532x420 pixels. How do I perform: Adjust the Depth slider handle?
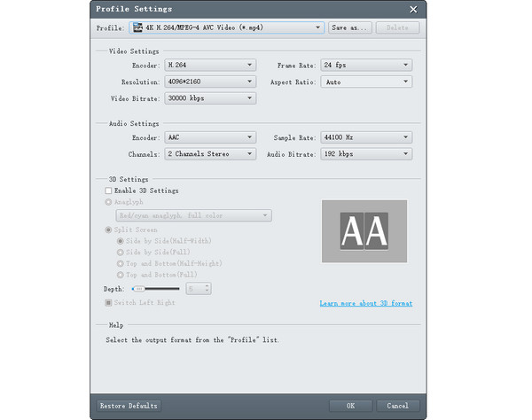(138, 289)
